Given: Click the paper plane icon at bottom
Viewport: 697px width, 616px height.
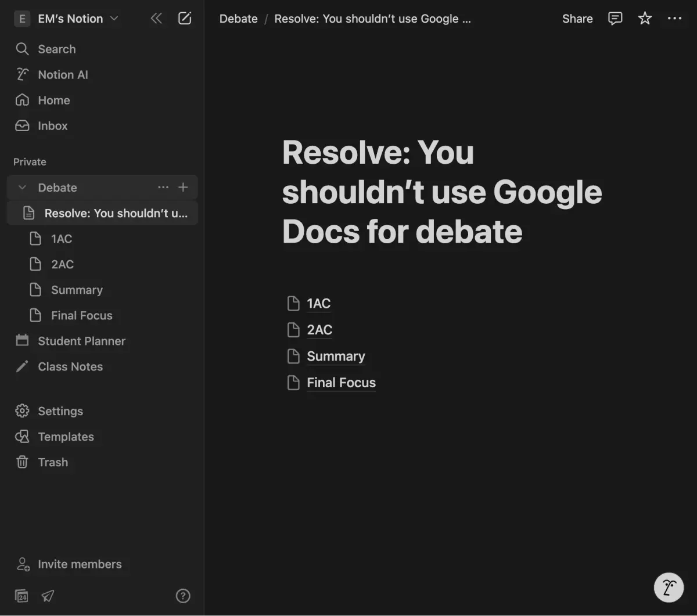Looking at the screenshot, I should (x=48, y=596).
